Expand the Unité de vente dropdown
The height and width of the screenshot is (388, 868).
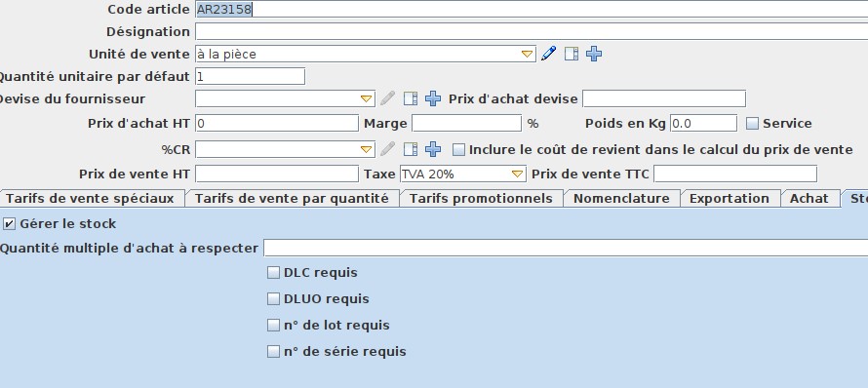(527, 55)
